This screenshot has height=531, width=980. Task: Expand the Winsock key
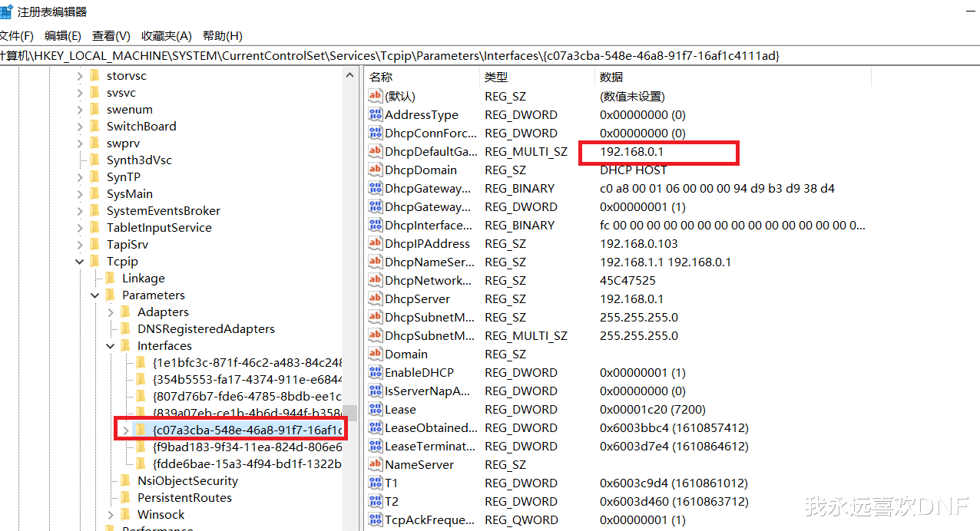(x=111, y=515)
